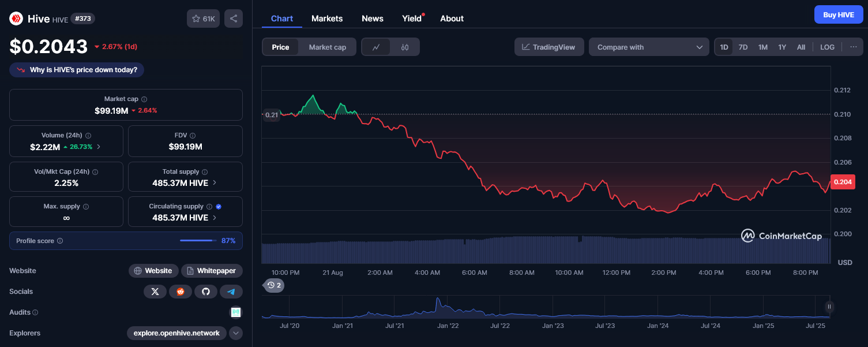Click the 0.204 current price tag
868x347 pixels.
point(843,182)
